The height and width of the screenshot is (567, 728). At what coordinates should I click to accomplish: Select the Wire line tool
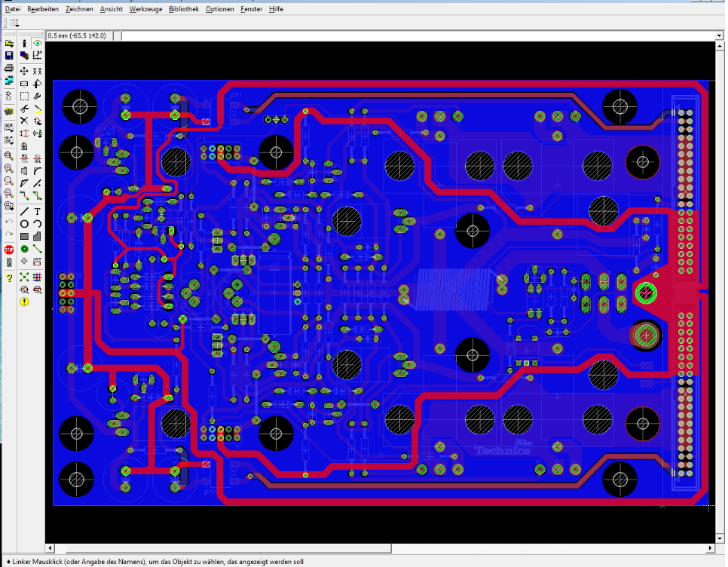pos(24,212)
